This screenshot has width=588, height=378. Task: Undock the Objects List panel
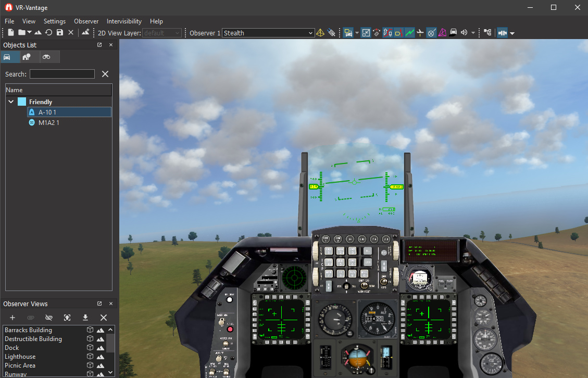99,45
